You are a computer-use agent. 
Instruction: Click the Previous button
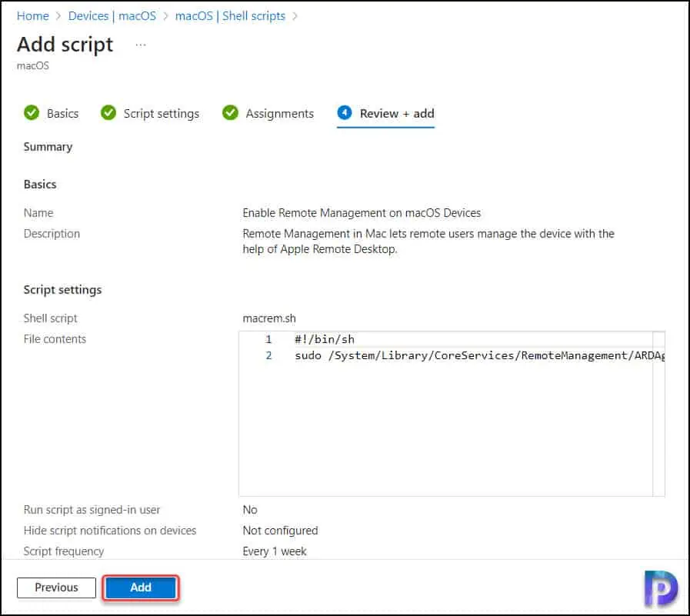pyautogui.click(x=56, y=588)
